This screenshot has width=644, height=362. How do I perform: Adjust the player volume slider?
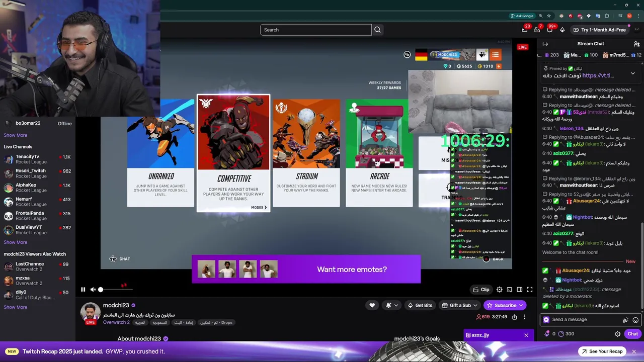click(116, 290)
